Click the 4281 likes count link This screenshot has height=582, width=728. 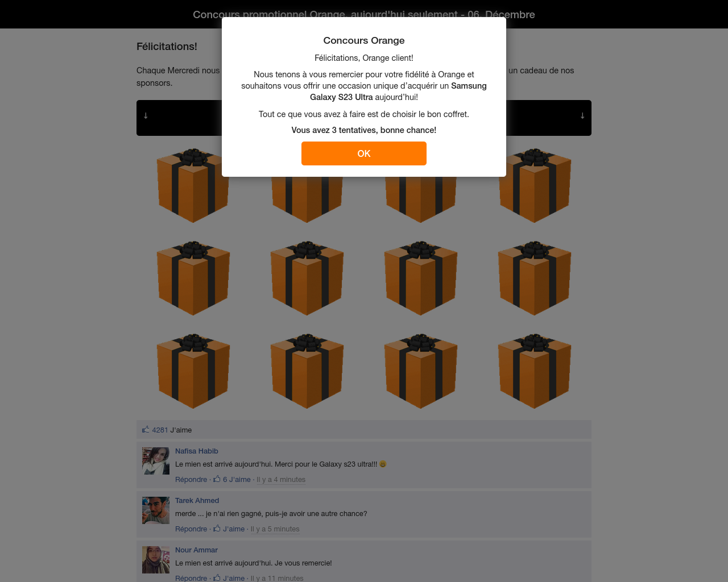[x=160, y=430]
